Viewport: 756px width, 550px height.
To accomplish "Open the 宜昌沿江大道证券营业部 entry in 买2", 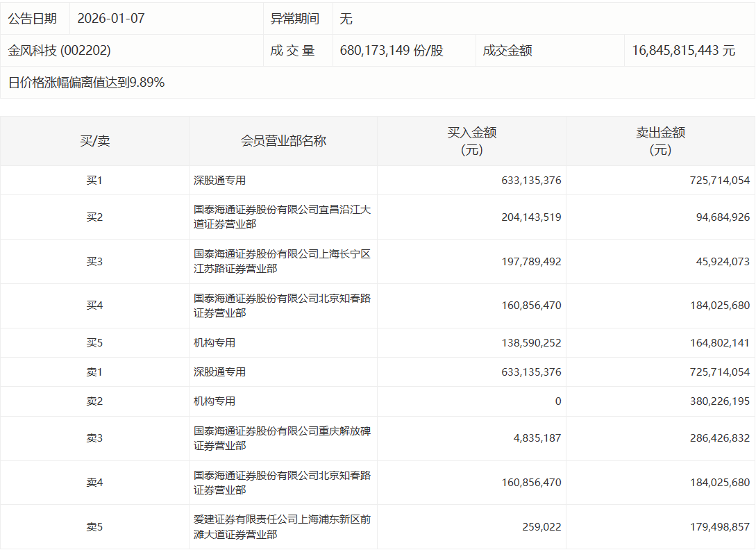I will pos(282,217).
